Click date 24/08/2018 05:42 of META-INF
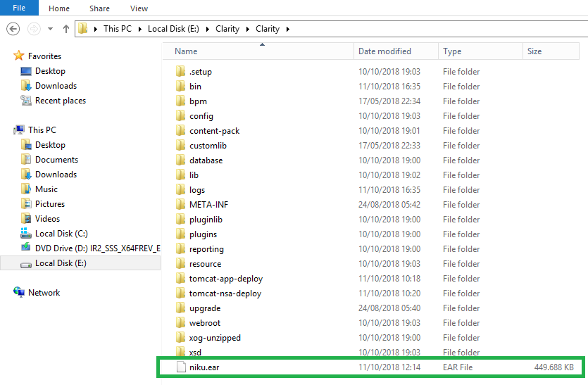Image resolution: width=588 pixels, height=385 pixels. (389, 205)
